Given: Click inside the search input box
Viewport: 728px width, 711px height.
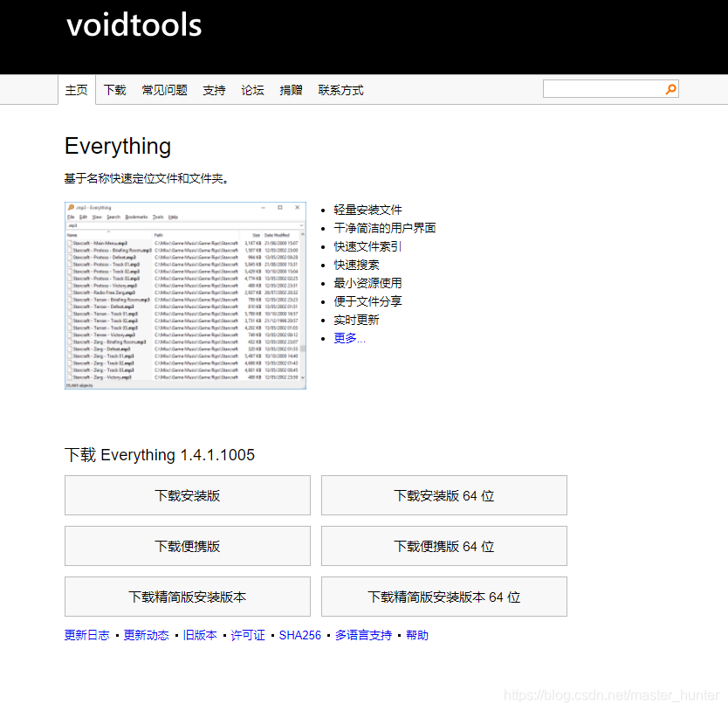Looking at the screenshot, I should (x=602, y=88).
